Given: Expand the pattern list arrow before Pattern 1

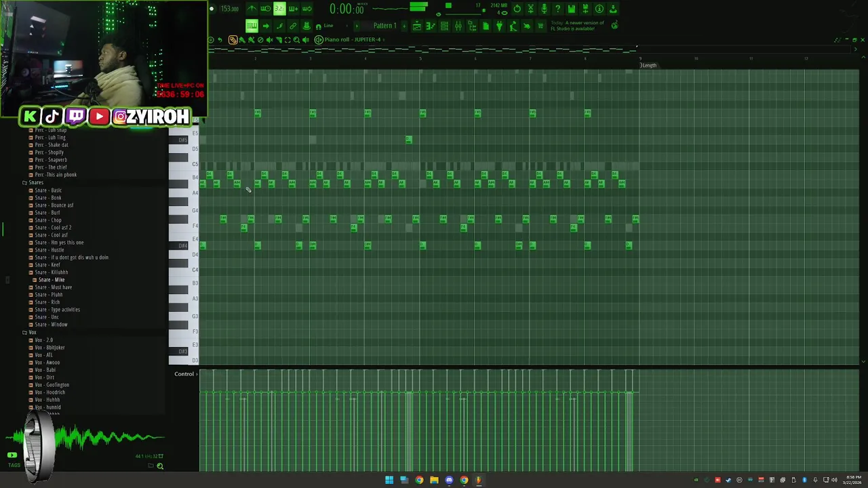Looking at the screenshot, I should click(x=357, y=26).
